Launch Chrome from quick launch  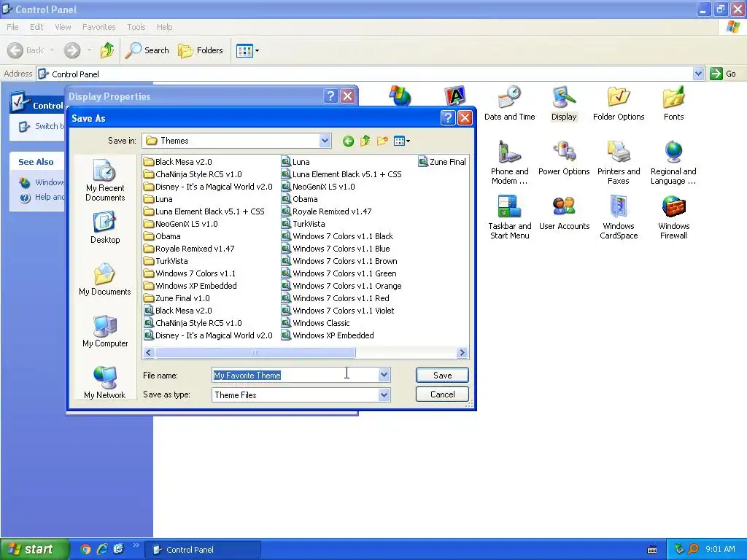point(85,549)
